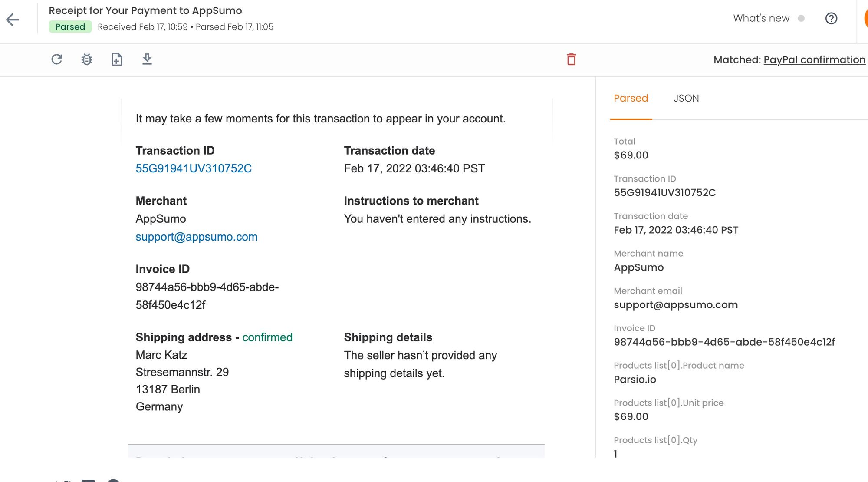Click the What's new notification dot

coord(801,19)
